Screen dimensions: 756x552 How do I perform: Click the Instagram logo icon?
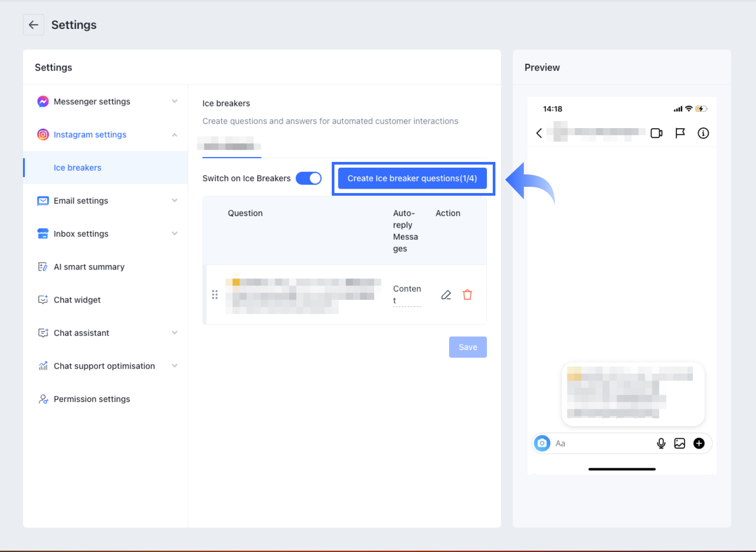(x=43, y=134)
